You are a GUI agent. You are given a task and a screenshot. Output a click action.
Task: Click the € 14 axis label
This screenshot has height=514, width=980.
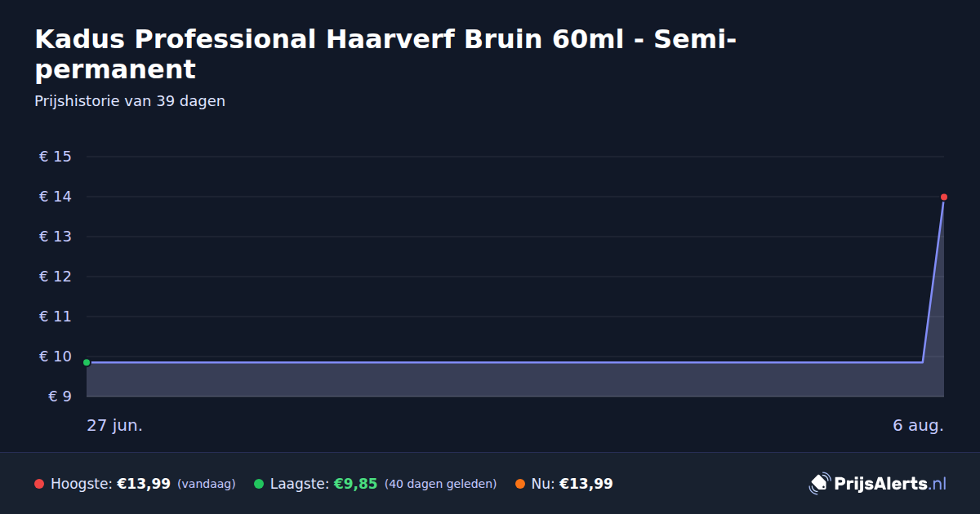coord(56,197)
